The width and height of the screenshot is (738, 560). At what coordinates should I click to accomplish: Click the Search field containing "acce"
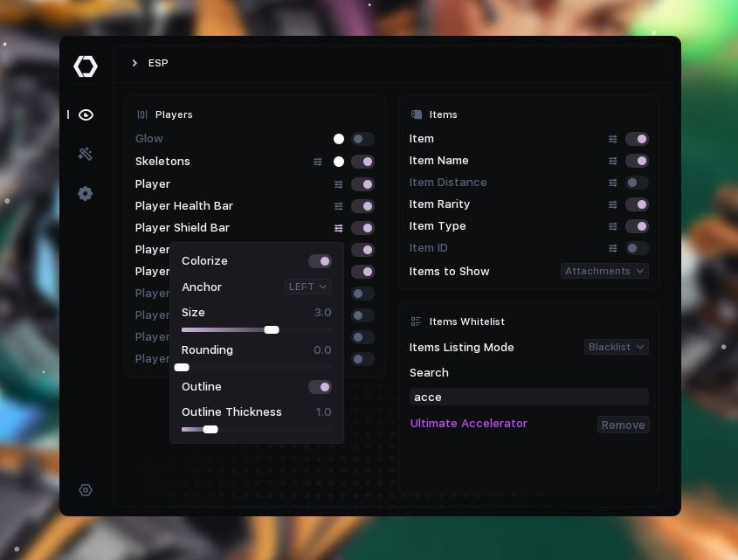point(528,397)
